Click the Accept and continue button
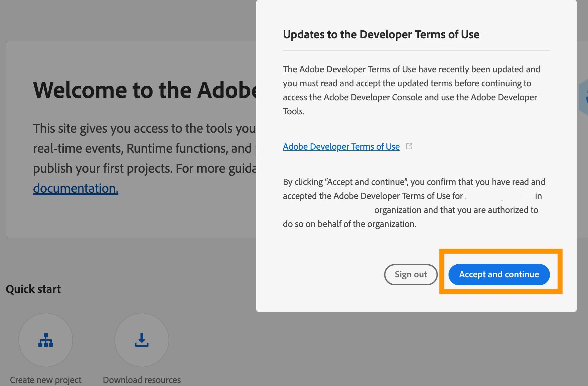 point(499,274)
